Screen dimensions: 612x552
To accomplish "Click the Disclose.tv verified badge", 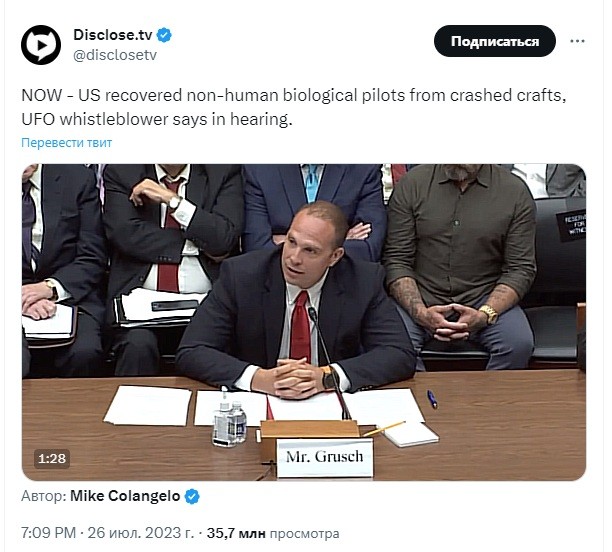I will coord(164,35).
